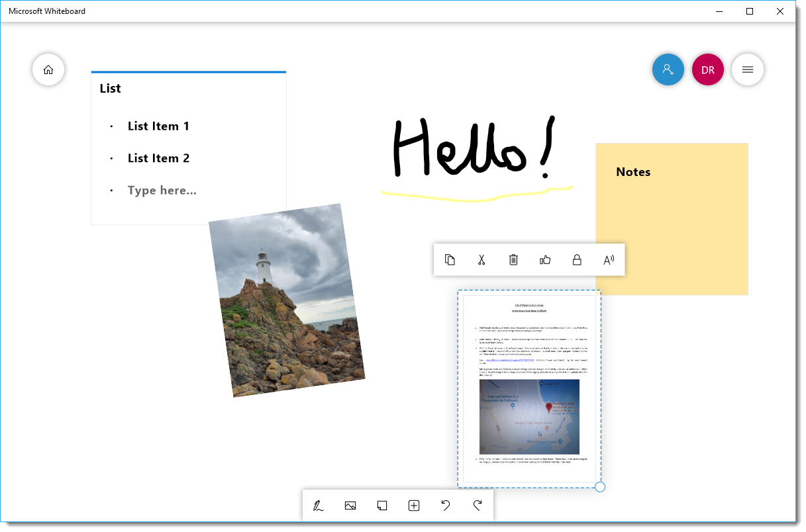Delete selected document with trash icon

513,260
